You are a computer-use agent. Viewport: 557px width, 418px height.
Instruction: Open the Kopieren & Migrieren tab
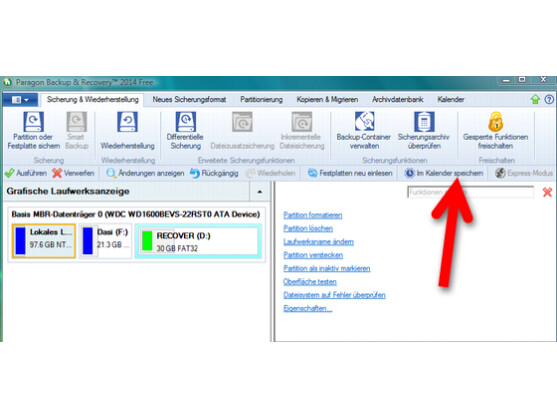tap(327, 100)
